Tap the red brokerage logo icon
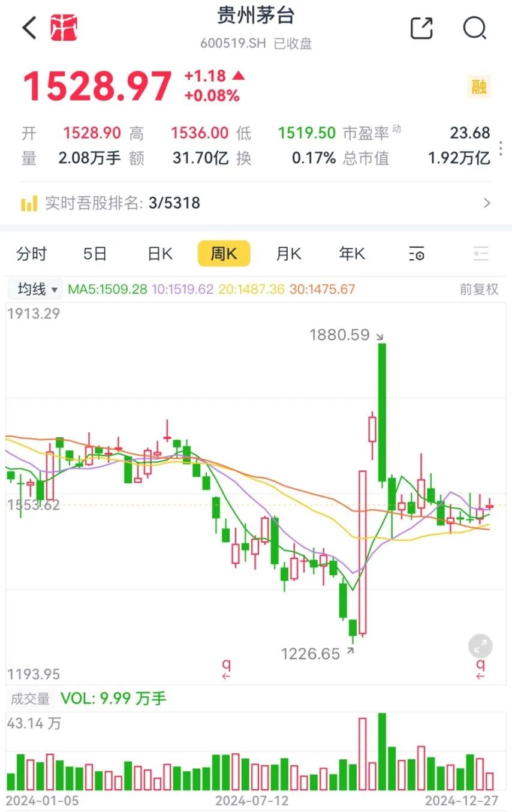Viewport: 512px width, 812px height. 64,28
